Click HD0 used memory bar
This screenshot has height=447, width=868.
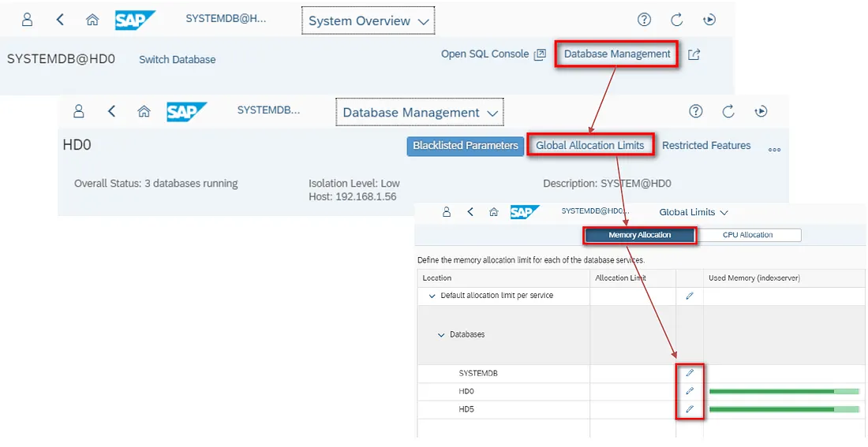pos(784,391)
